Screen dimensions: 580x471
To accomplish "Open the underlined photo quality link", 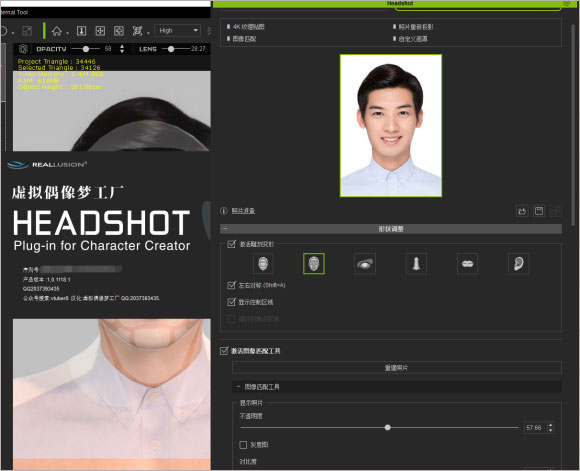I will tap(243, 211).
